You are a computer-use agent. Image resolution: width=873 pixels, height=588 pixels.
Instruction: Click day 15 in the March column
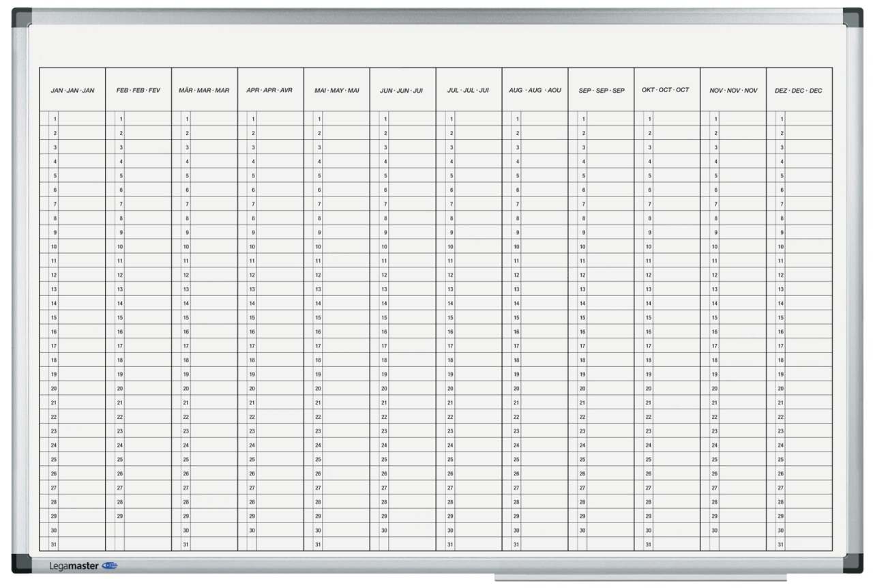(x=186, y=317)
